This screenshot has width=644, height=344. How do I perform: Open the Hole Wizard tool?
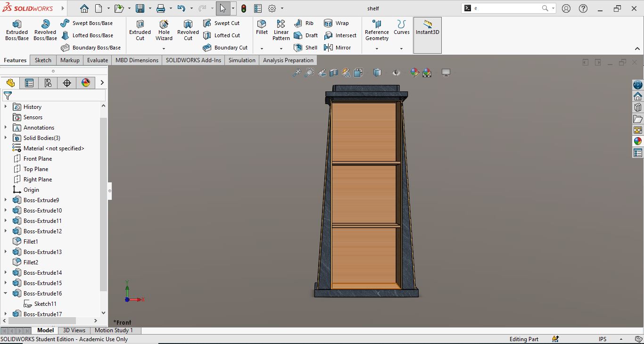(164, 30)
